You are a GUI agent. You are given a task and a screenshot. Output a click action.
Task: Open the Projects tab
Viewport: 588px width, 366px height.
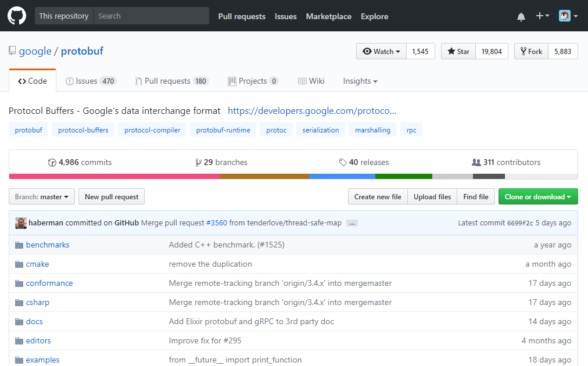click(253, 81)
